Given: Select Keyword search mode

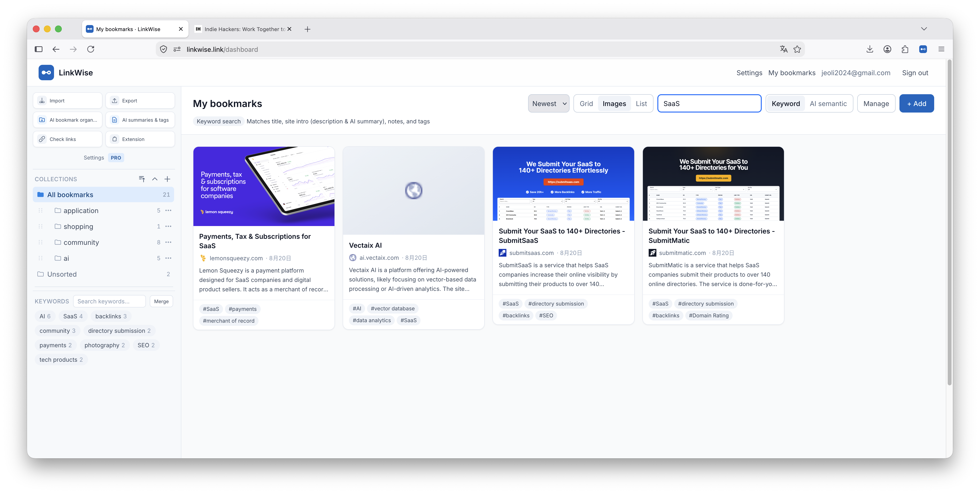Looking at the screenshot, I should (x=786, y=103).
